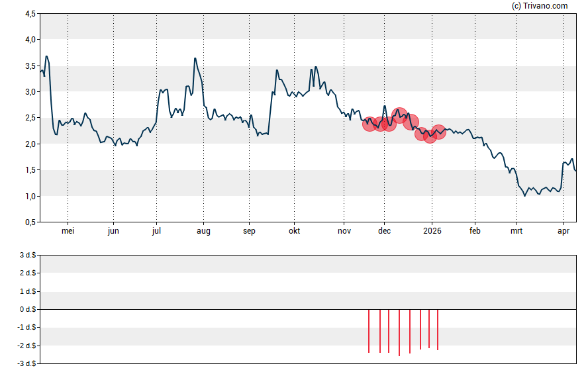The height and width of the screenshot is (374, 588).
Task: Click the '4,5' price axis label
Action: 29,13
